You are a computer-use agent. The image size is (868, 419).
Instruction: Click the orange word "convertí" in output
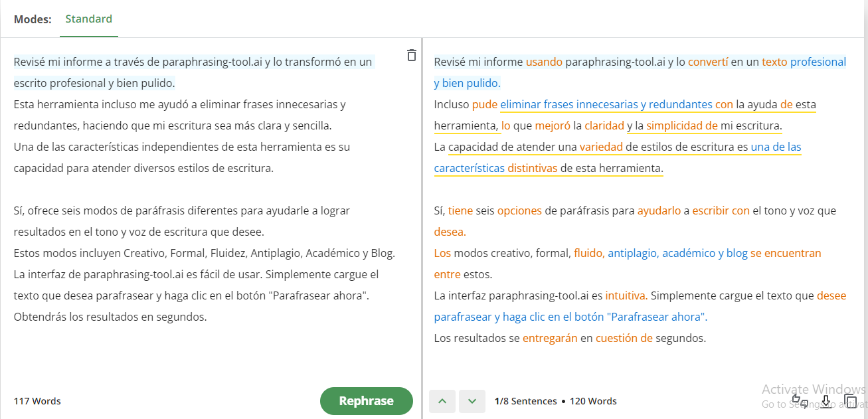coord(708,62)
